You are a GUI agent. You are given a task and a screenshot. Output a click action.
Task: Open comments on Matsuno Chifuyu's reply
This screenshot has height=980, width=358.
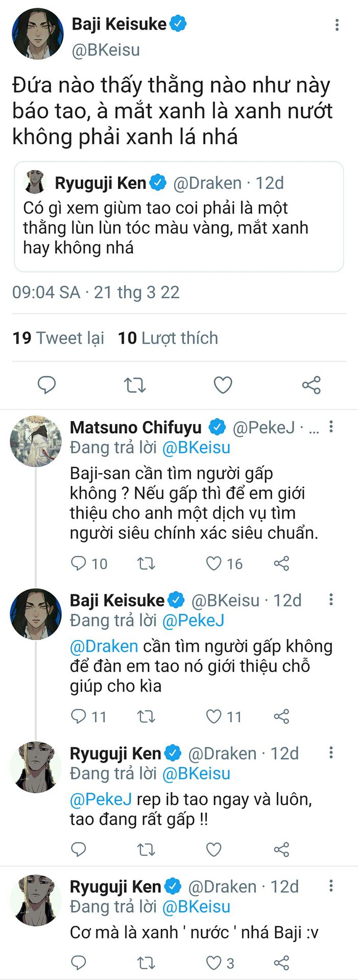point(79,563)
